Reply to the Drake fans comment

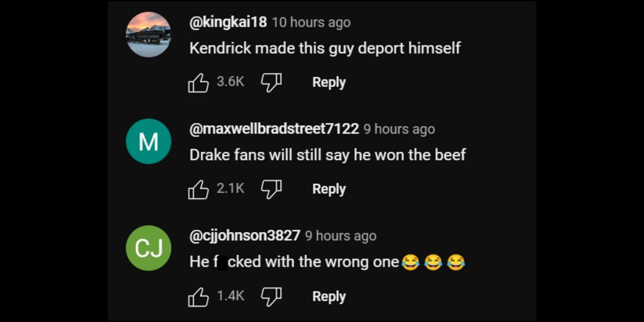click(329, 189)
